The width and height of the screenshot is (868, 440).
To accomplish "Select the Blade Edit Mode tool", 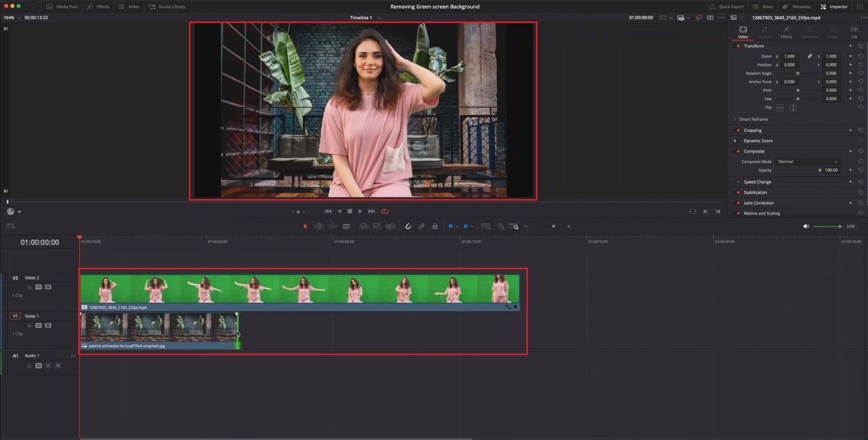I will 346,226.
